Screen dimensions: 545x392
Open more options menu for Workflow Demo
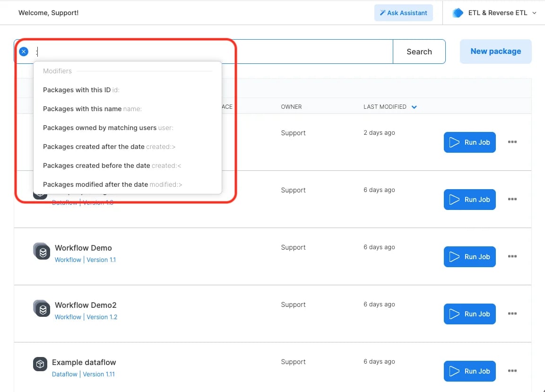[x=512, y=256]
